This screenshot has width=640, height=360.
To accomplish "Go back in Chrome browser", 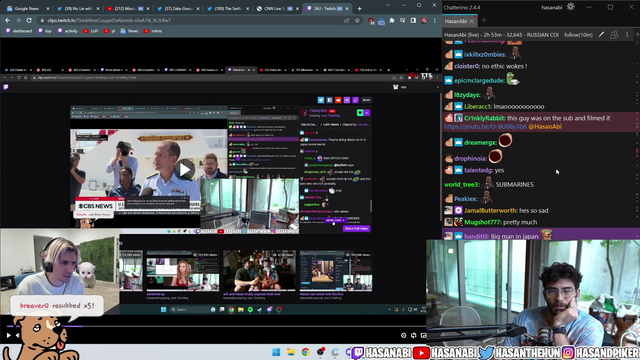I will coord(8,20).
